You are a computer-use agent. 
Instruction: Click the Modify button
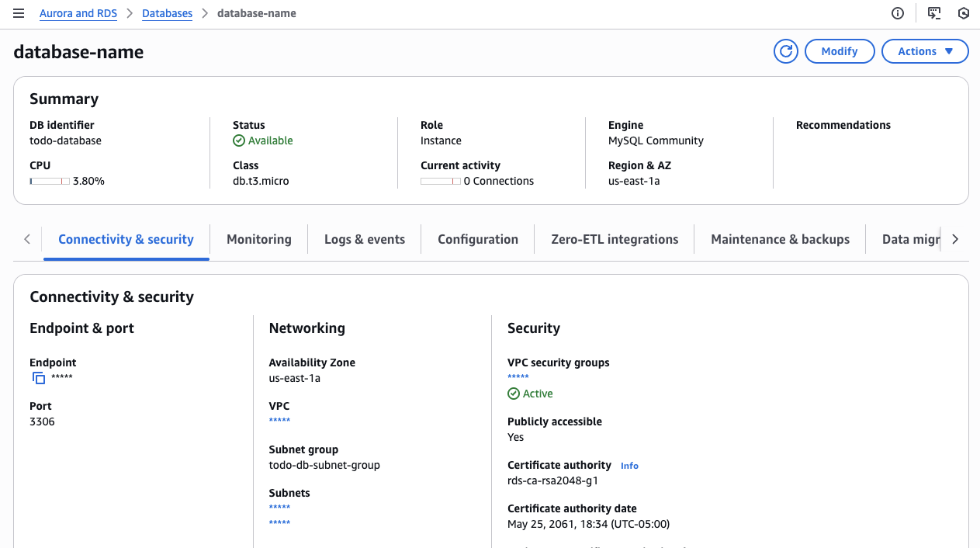840,50
